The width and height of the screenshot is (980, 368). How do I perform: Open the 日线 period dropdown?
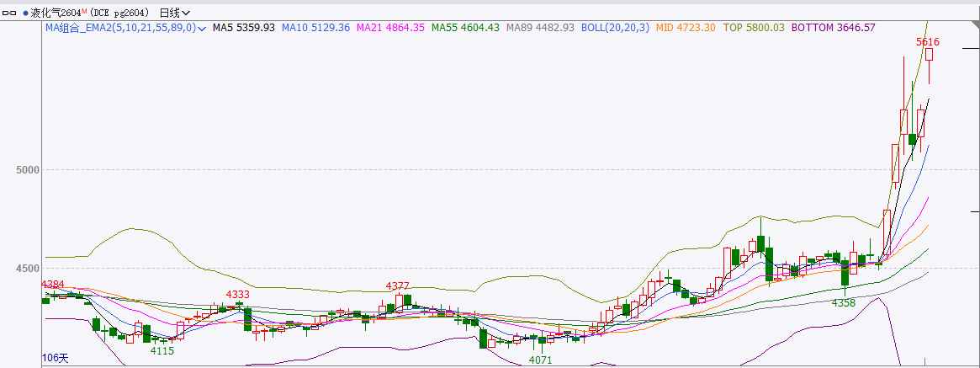coord(175,13)
